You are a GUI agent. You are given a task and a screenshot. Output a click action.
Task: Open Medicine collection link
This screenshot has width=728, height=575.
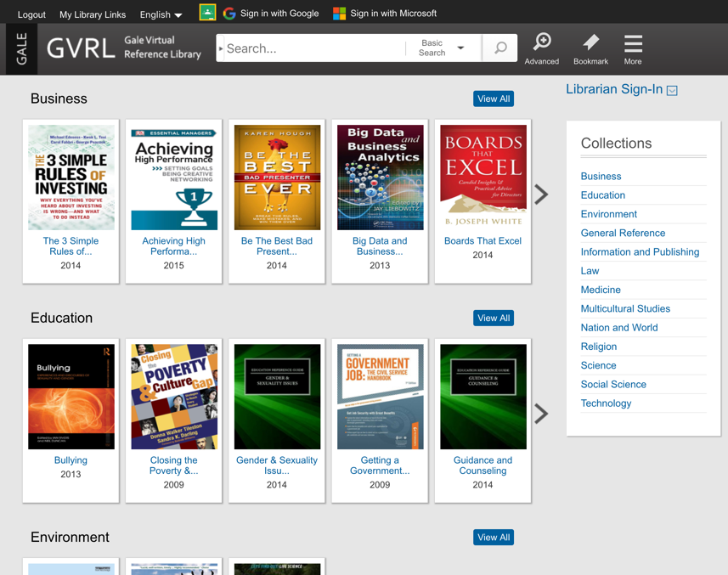(x=601, y=290)
